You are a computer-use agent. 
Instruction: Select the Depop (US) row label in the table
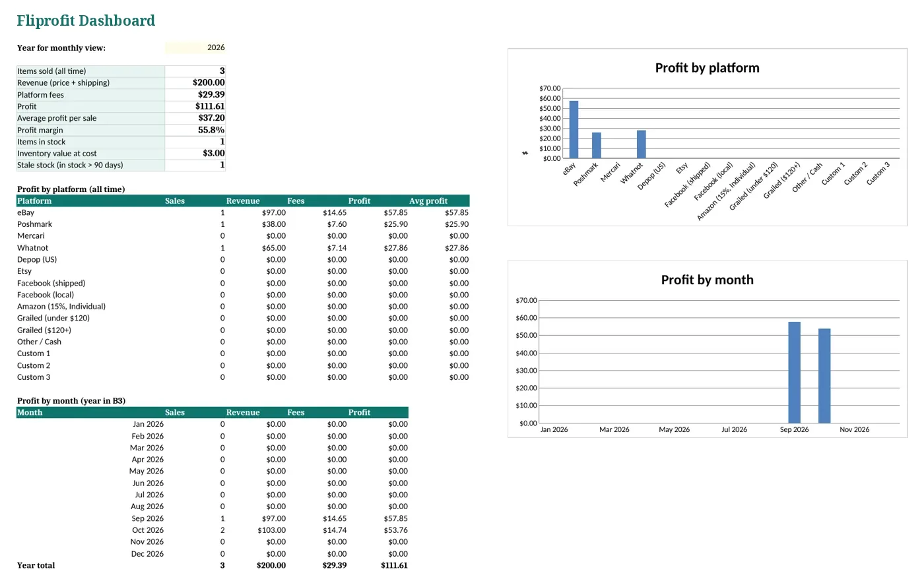(x=37, y=259)
